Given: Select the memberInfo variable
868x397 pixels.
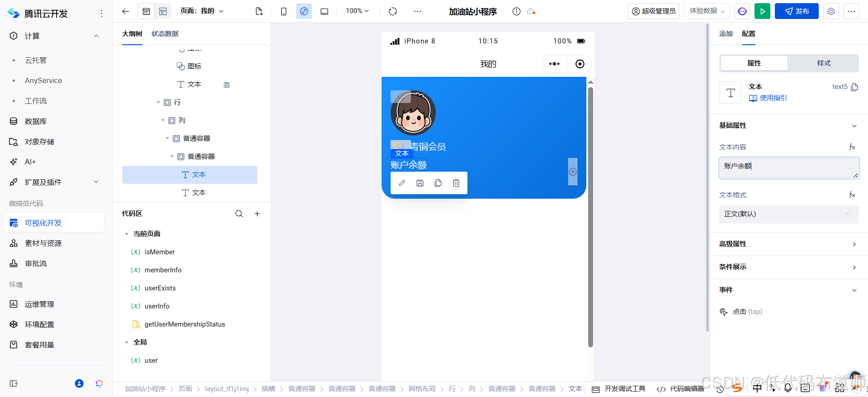Looking at the screenshot, I should pyautogui.click(x=163, y=270).
